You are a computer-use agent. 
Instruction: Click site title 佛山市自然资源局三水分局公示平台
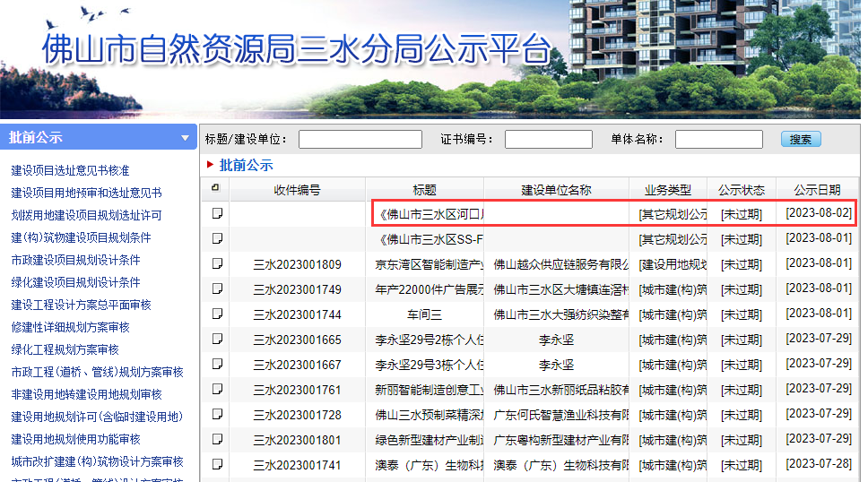click(298, 48)
